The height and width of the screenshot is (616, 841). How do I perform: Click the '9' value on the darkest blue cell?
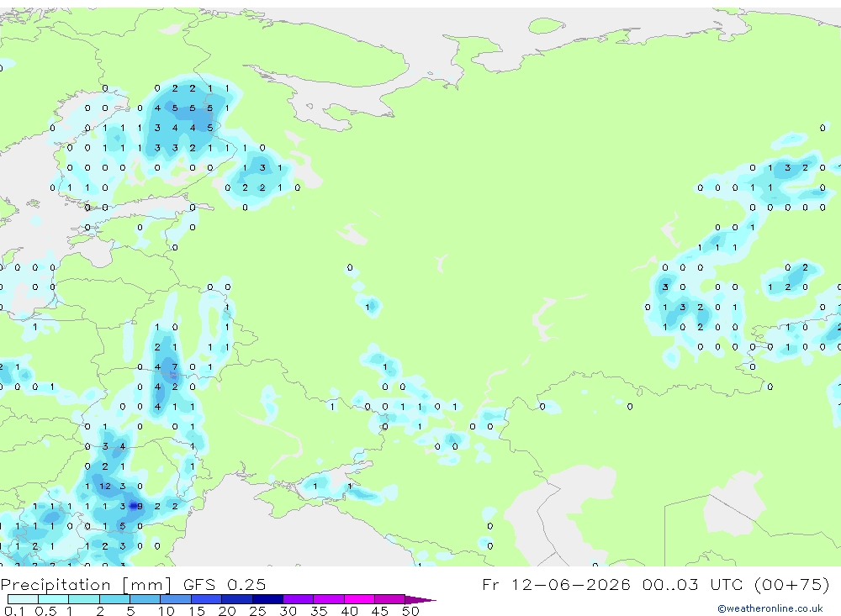coord(140,506)
